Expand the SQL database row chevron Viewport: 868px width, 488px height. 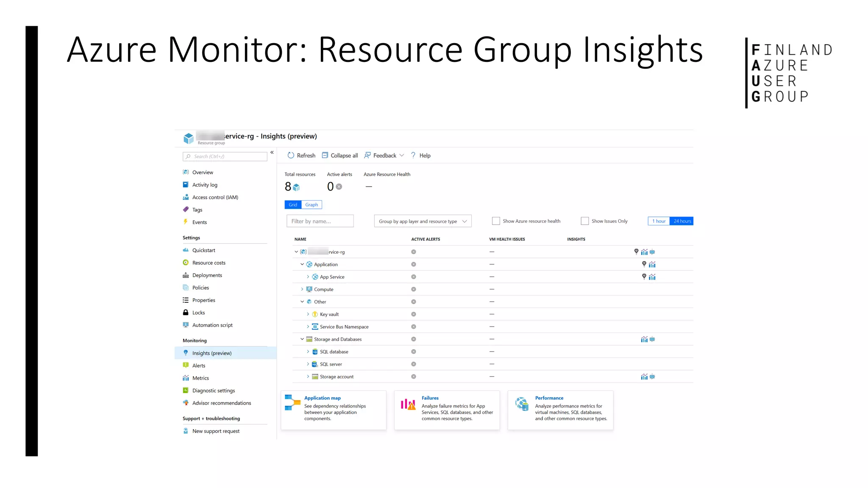tap(308, 351)
